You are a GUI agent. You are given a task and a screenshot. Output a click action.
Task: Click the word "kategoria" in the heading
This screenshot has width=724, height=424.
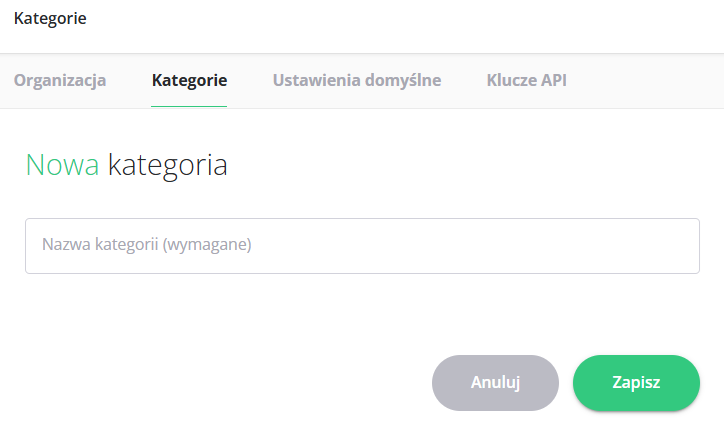[168, 165]
